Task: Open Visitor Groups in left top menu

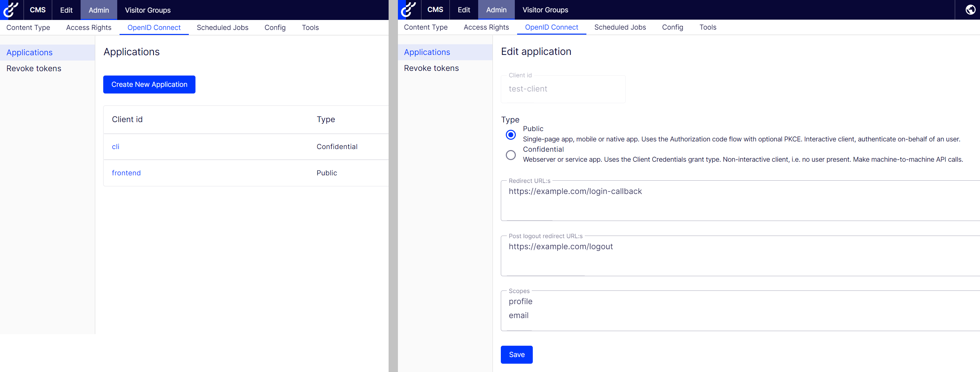Action: coord(148,10)
